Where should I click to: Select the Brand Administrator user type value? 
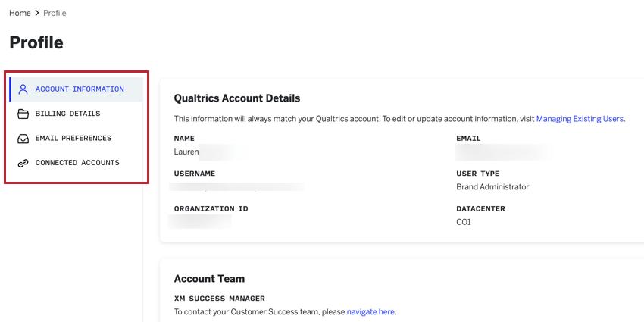point(492,187)
